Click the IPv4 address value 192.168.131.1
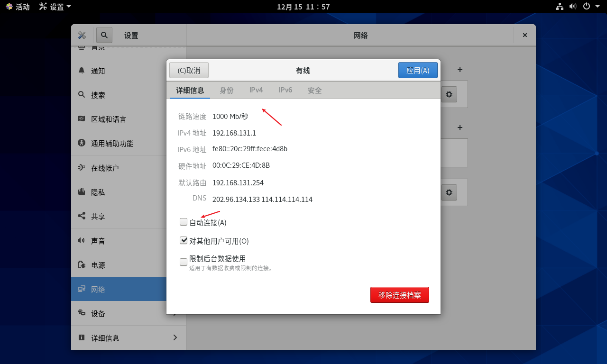This screenshot has width=607, height=364. 234,133
